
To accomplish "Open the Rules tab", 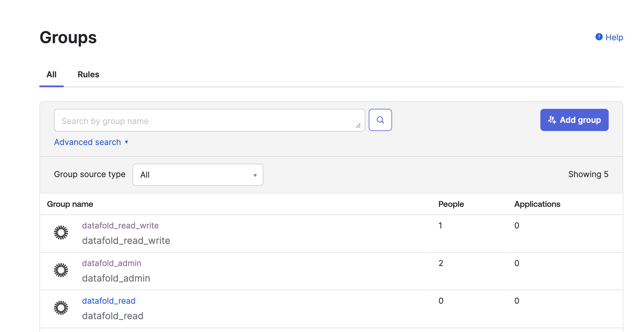I will [x=88, y=75].
